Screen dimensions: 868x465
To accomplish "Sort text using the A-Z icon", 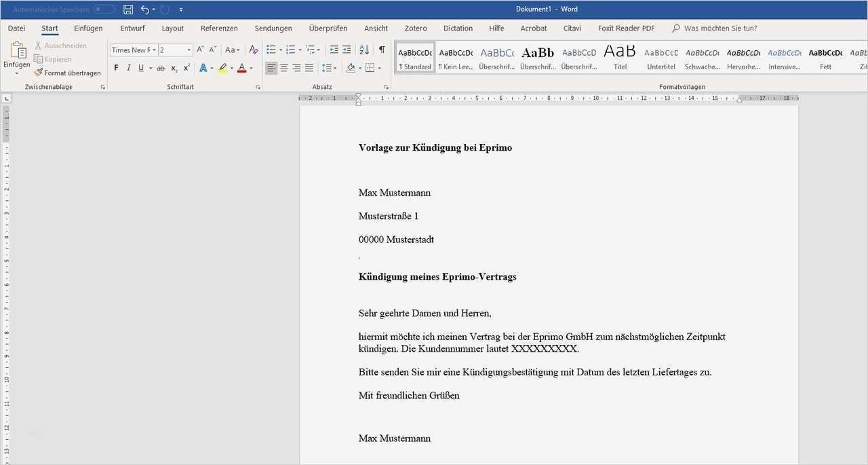I will click(363, 50).
